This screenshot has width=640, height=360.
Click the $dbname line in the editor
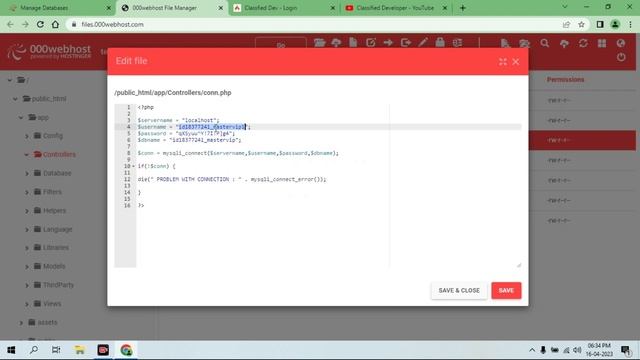[x=189, y=140]
